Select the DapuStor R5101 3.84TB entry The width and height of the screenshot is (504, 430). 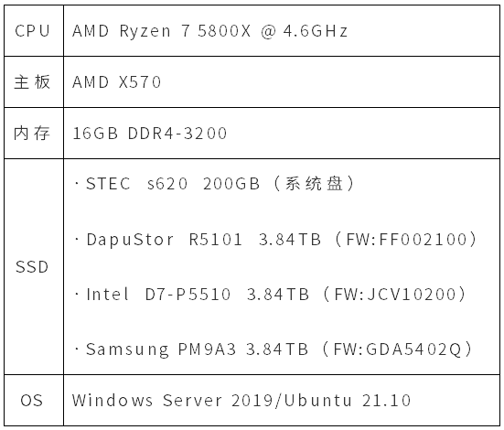tap(203, 240)
